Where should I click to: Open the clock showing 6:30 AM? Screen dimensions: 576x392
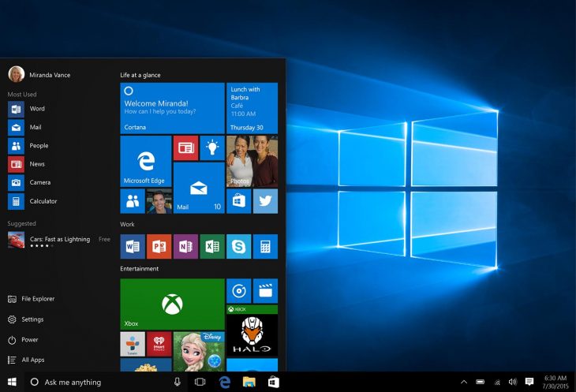click(555, 382)
